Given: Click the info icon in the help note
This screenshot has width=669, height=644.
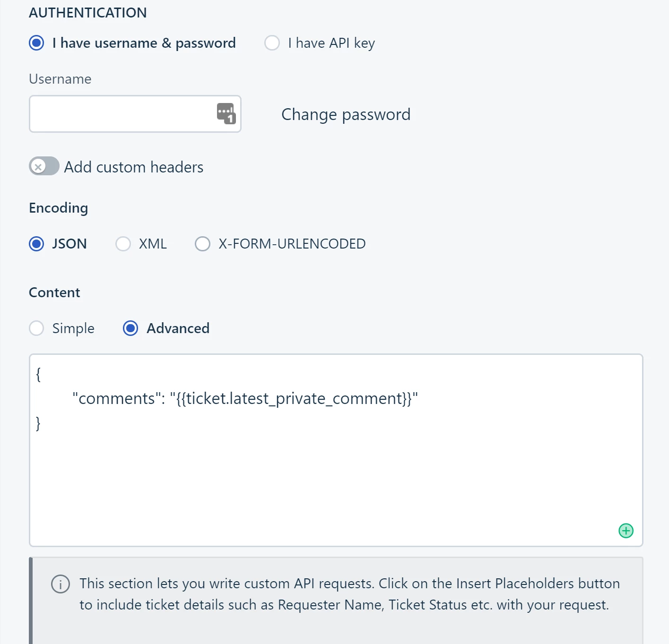Looking at the screenshot, I should coord(61,584).
